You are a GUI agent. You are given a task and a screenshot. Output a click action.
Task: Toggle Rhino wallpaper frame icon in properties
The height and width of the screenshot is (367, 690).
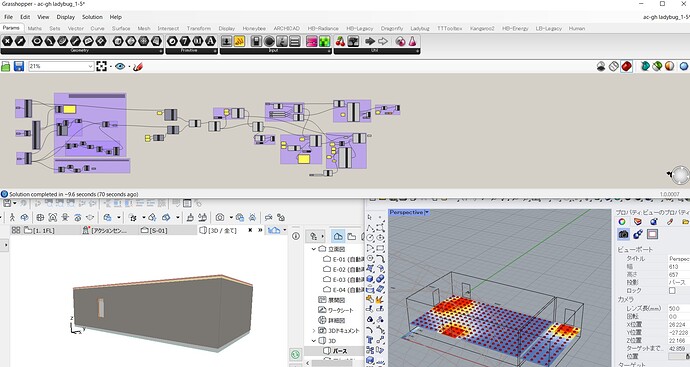(653, 234)
